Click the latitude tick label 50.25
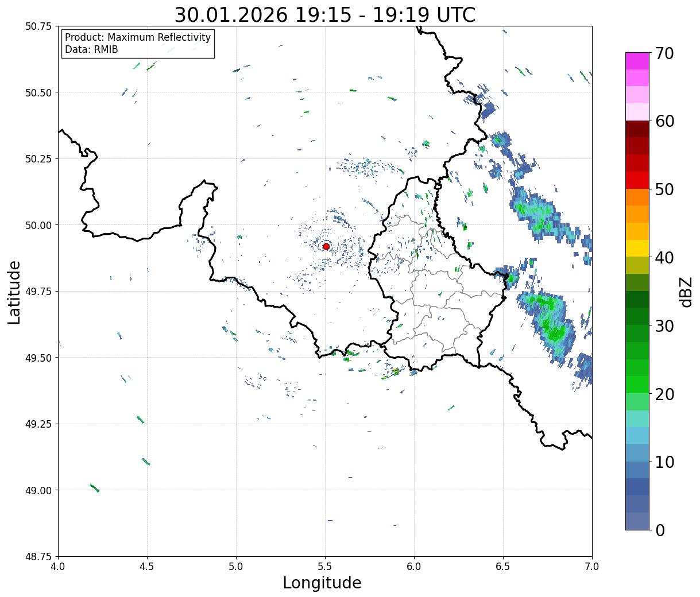 pos(38,159)
